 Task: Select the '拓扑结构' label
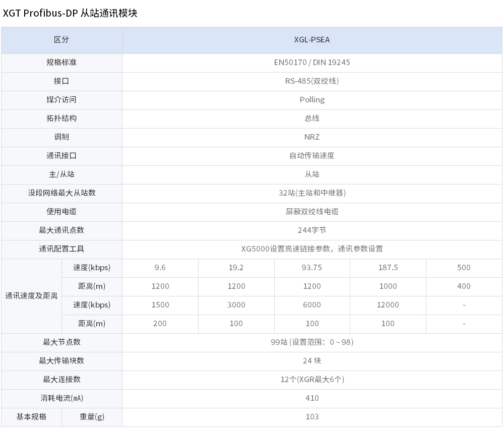pyautogui.click(x=61, y=118)
